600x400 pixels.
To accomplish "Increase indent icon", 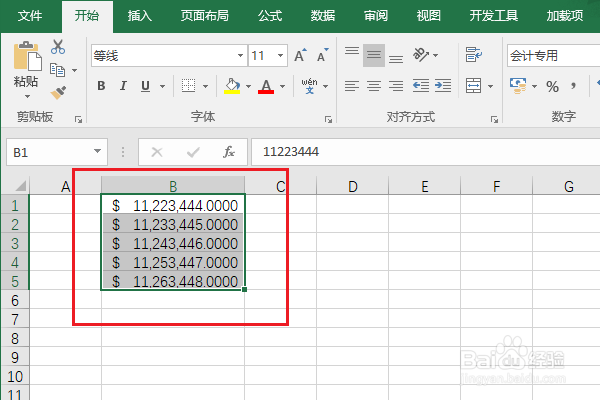I will (x=443, y=86).
